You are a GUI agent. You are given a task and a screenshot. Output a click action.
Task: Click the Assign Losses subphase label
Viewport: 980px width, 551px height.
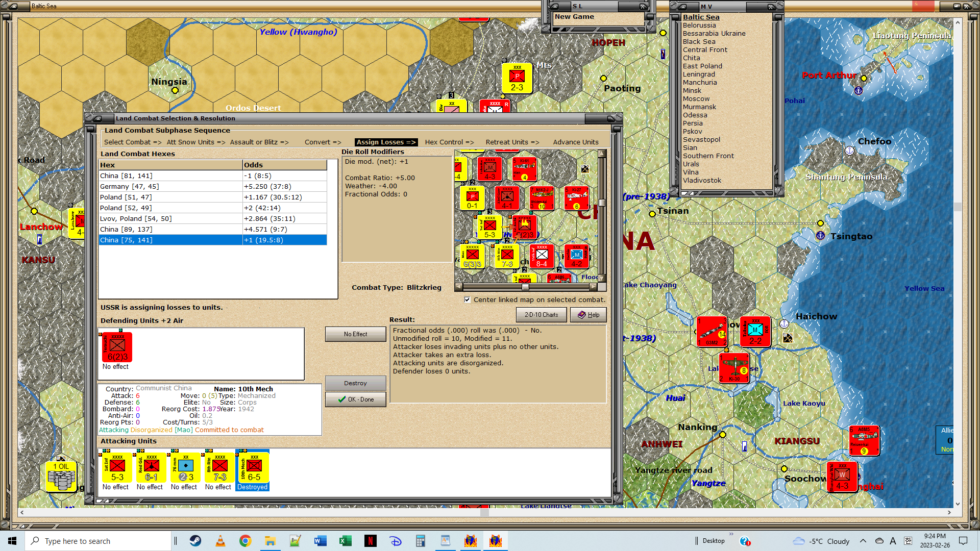pos(386,142)
